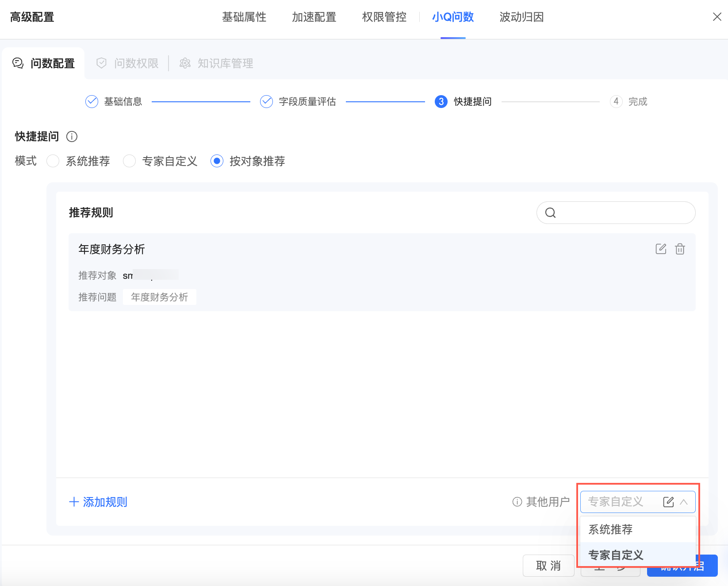Image resolution: width=728 pixels, height=586 pixels.
Task: Click the 推荐对象 label
Action: 97,276
